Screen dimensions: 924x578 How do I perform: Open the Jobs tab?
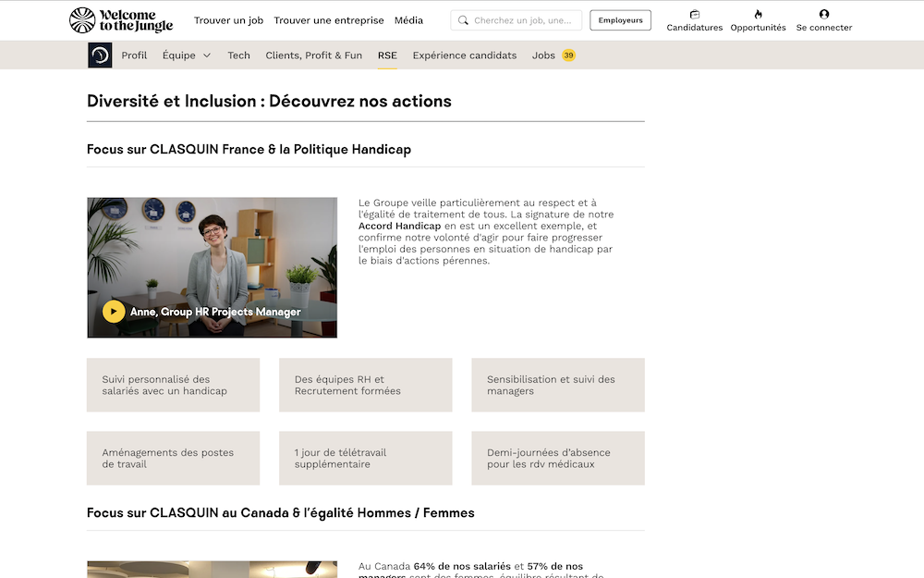pos(543,55)
